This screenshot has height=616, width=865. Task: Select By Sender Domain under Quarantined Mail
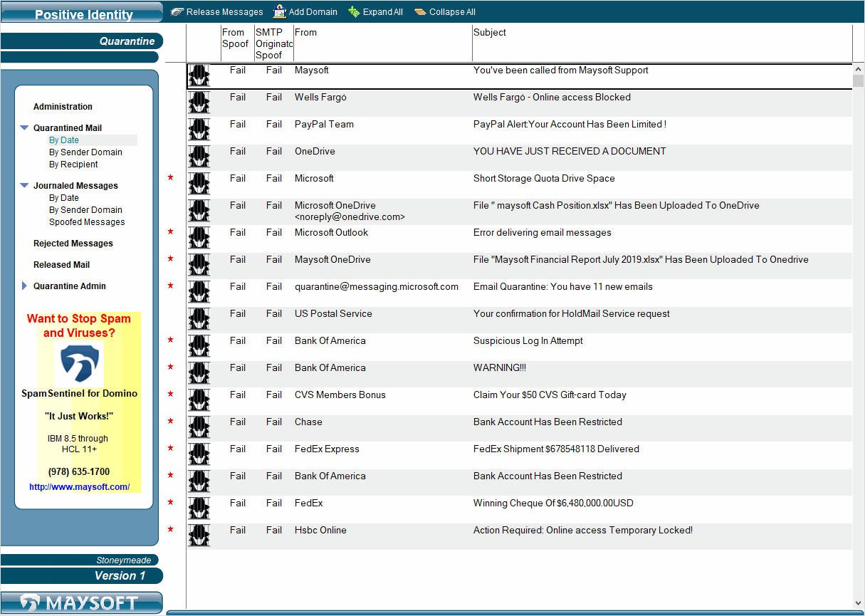[85, 152]
